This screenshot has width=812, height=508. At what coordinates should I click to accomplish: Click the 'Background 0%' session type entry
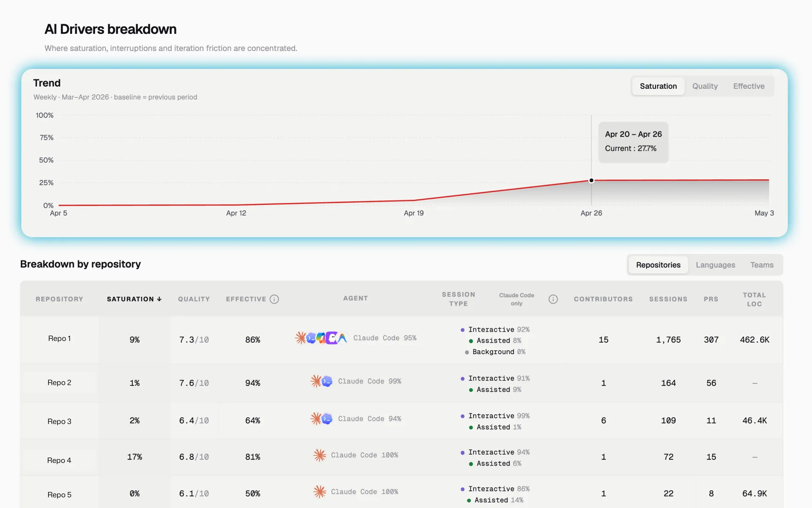click(495, 352)
